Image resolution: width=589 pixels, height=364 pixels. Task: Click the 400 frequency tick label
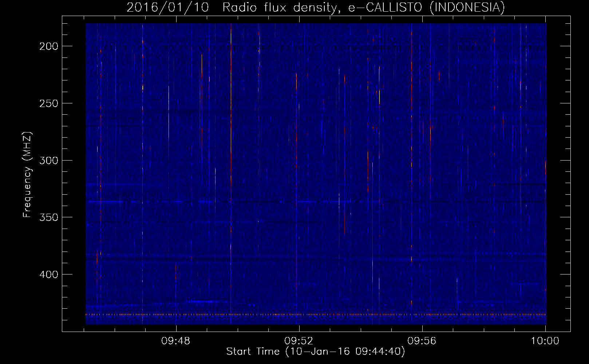tap(49, 274)
